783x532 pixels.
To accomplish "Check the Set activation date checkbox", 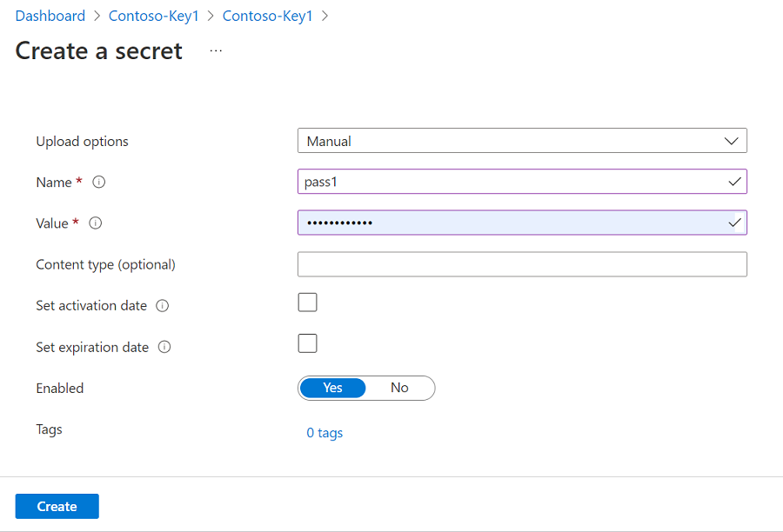I will coord(307,302).
